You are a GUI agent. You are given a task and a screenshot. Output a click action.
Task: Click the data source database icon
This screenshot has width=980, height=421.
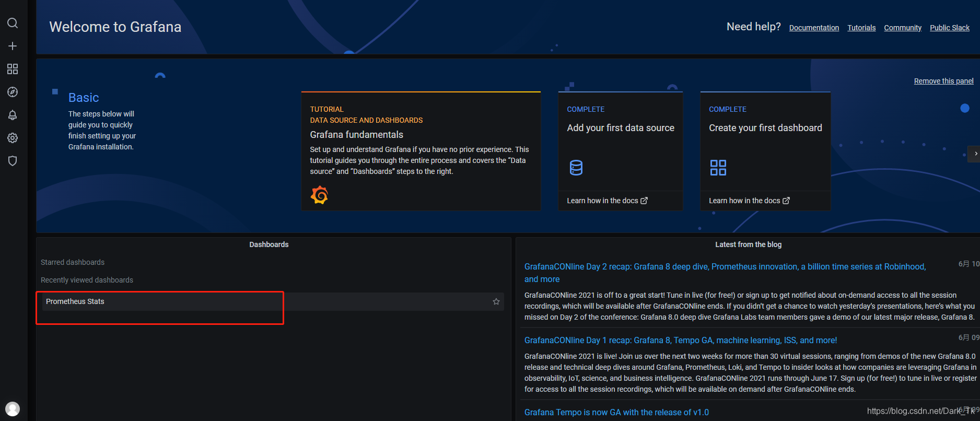click(576, 168)
